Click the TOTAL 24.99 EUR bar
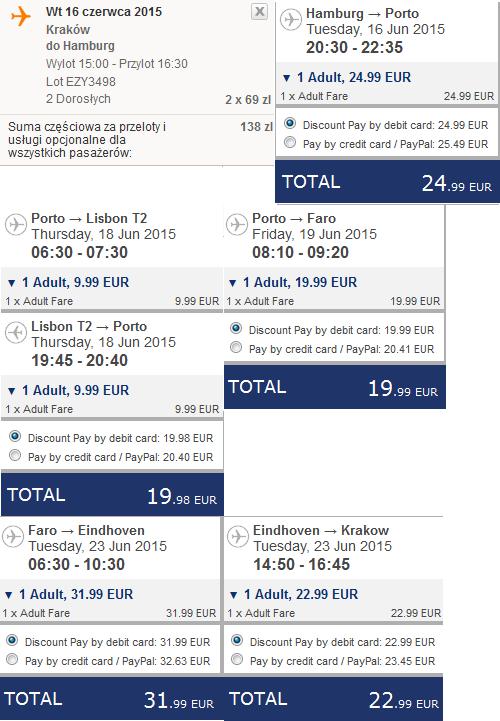 pos(387,182)
